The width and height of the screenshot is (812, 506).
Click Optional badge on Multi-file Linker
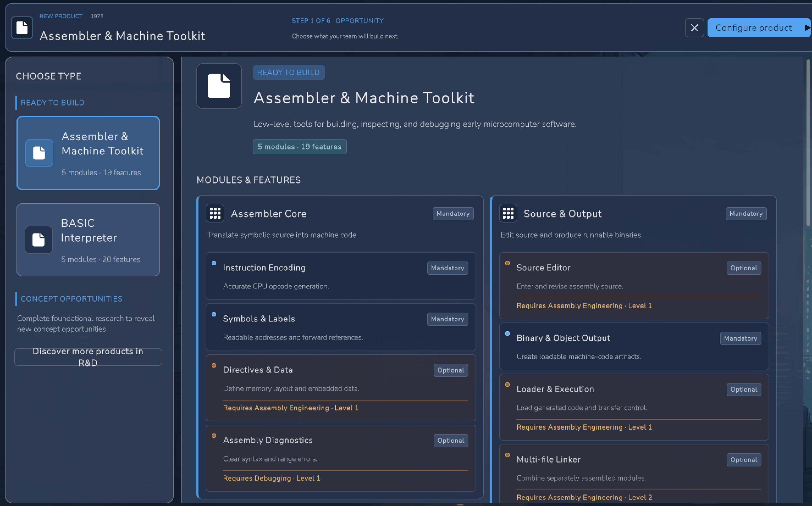744,460
